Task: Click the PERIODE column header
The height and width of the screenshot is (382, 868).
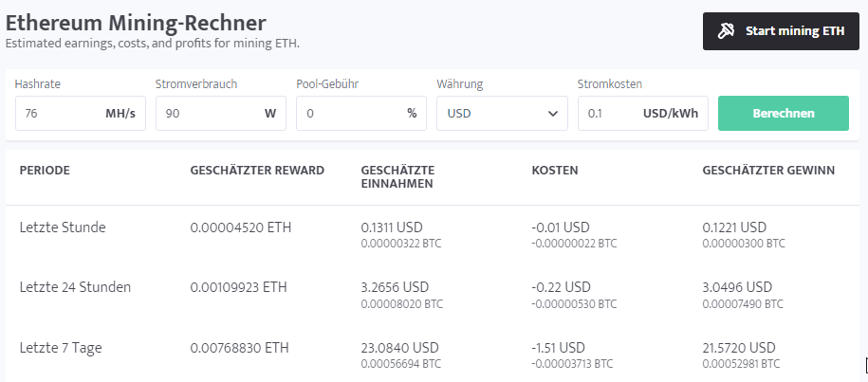Action: 45,171
